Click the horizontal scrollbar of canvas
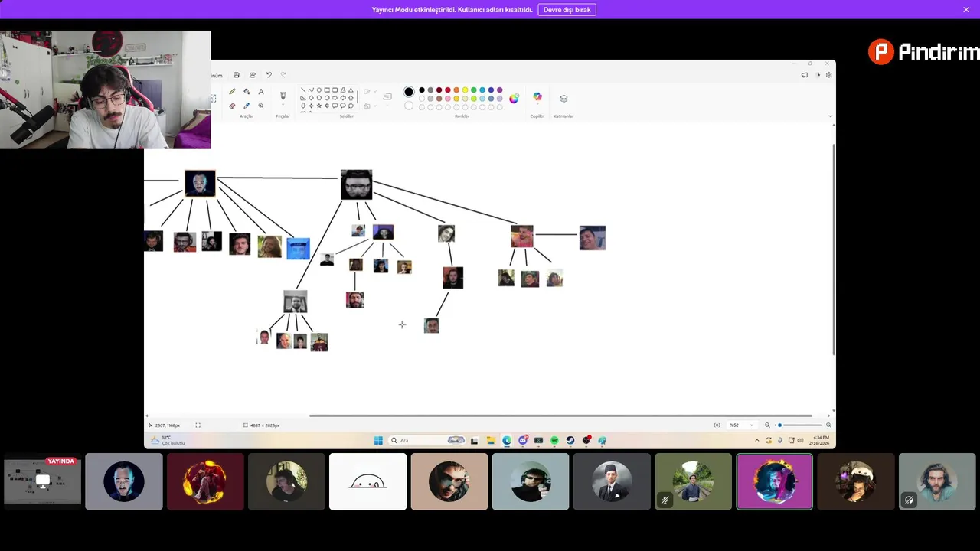The image size is (980, 551). [560, 416]
